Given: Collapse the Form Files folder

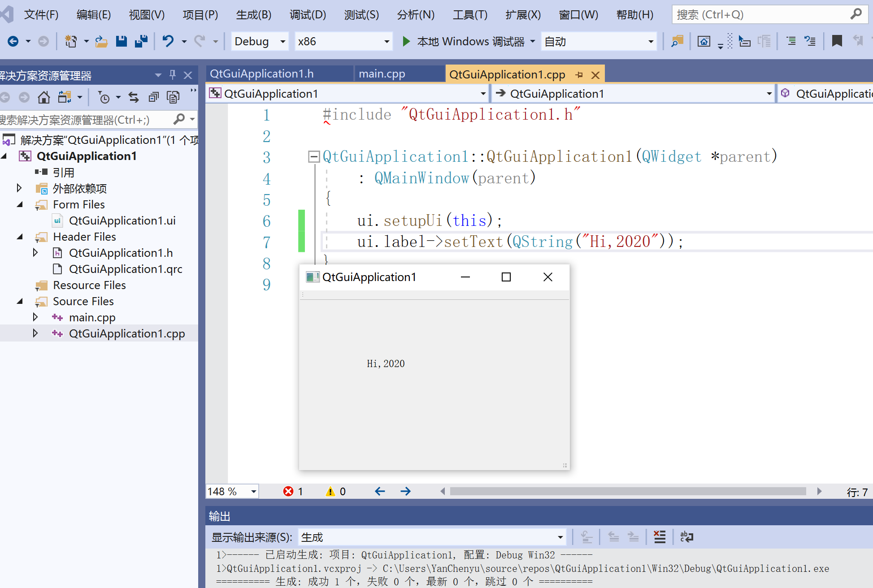Looking at the screenshot, I should (19, 204).
